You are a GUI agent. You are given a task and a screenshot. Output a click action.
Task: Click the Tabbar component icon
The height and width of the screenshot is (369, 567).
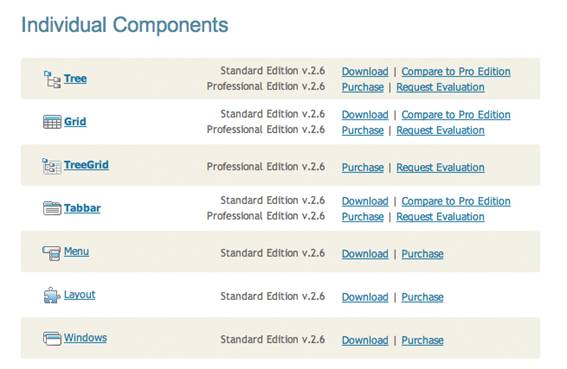click(52, 208)
